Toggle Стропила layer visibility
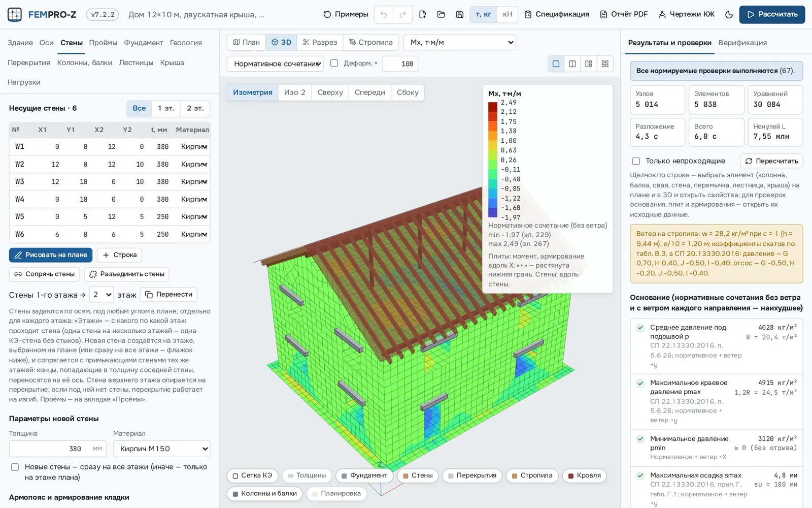The image size is (812, 508). [x=532, y=475]
